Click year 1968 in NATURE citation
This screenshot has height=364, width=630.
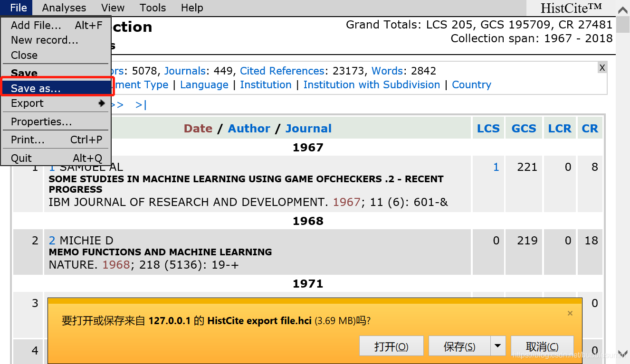116,265
